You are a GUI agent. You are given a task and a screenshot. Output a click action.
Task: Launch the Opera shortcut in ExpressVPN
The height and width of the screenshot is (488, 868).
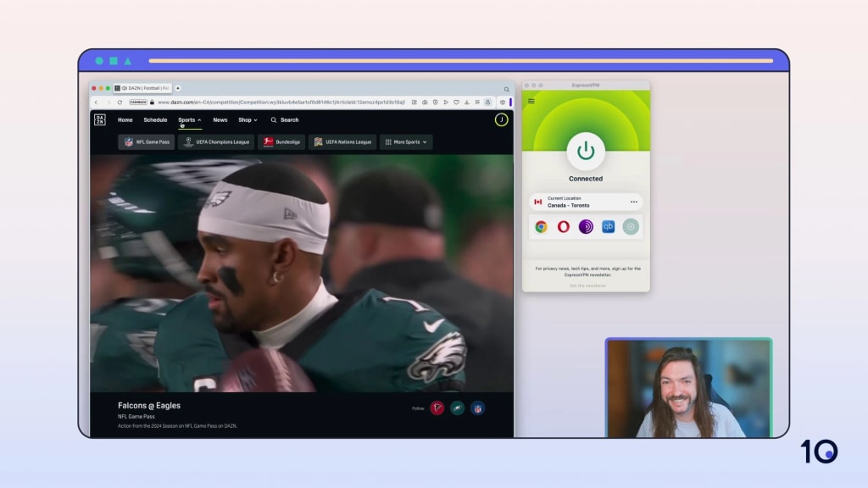(563, 227)
